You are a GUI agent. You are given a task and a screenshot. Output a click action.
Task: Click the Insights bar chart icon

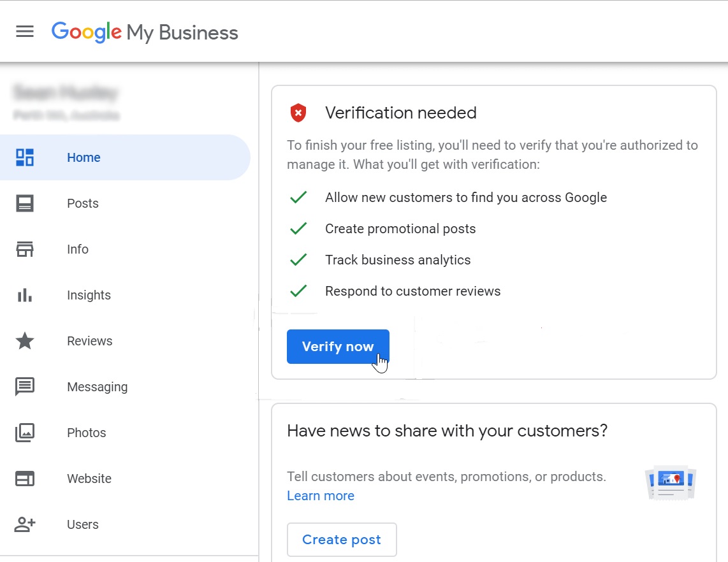[25, 295]
